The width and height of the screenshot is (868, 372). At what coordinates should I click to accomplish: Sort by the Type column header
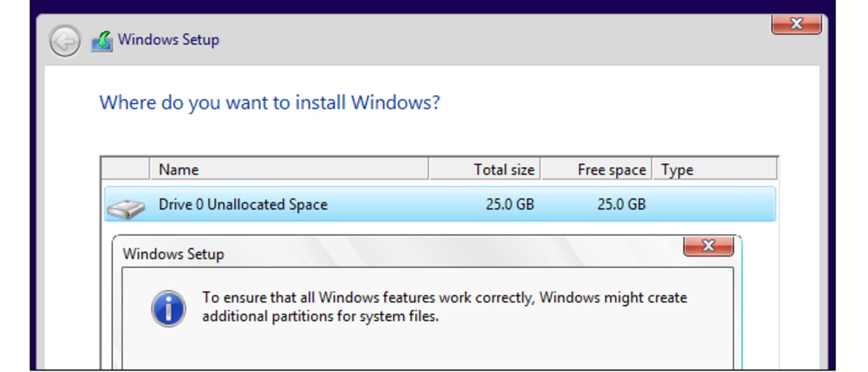(x=715, y=170)
